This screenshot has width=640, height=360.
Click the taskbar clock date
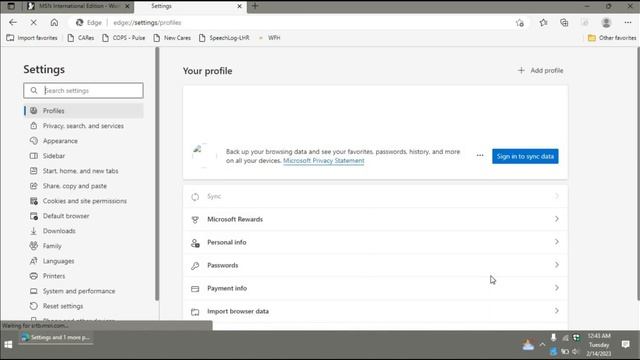coord(599,345)
